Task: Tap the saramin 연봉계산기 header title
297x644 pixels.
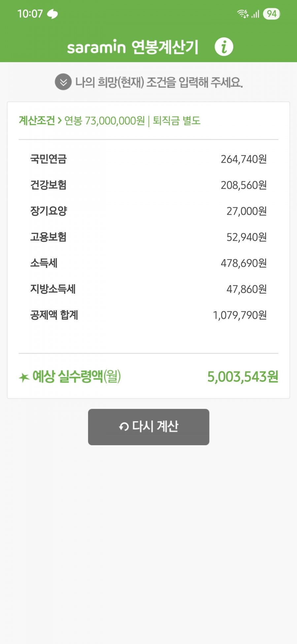Action: (133, 47)
